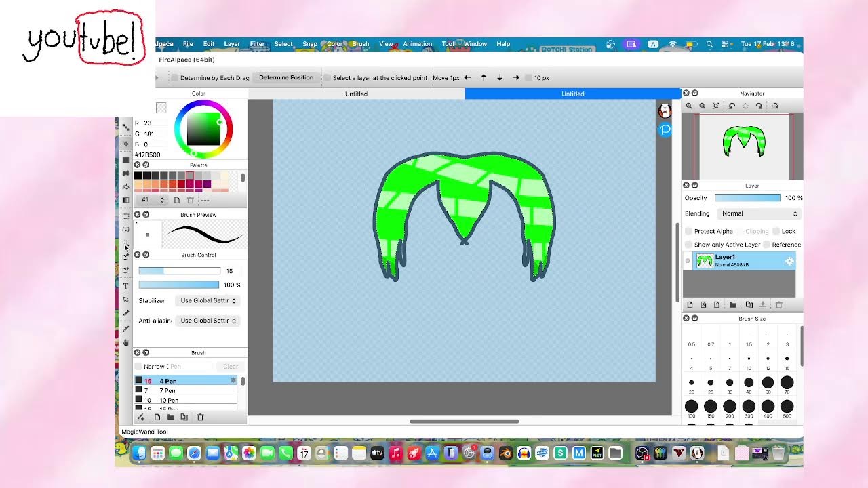Open palette #1 selector dropdown
This screenshot has height=488, width=868.
point(153,200)
